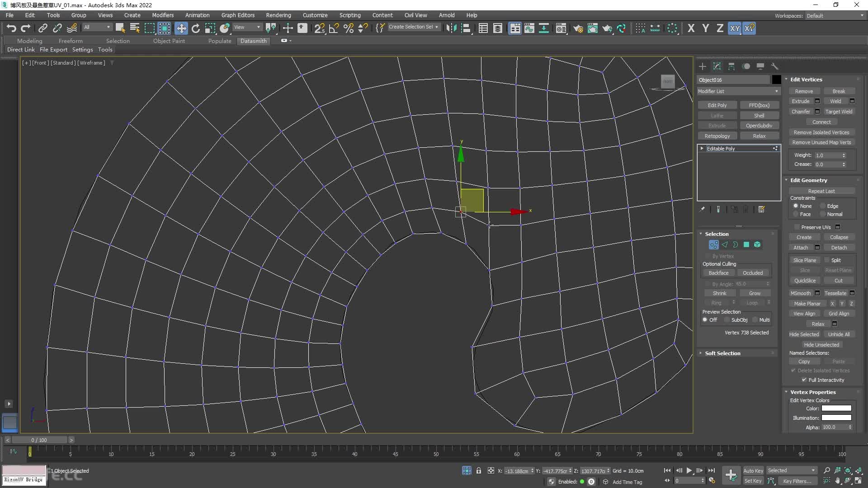Open the Modifier List dropdown
Screen dimensions: 868x488
coord(738,91)
